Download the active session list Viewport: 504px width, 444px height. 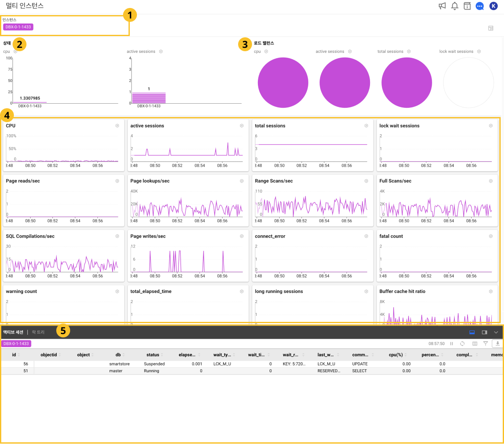point(498,343)
